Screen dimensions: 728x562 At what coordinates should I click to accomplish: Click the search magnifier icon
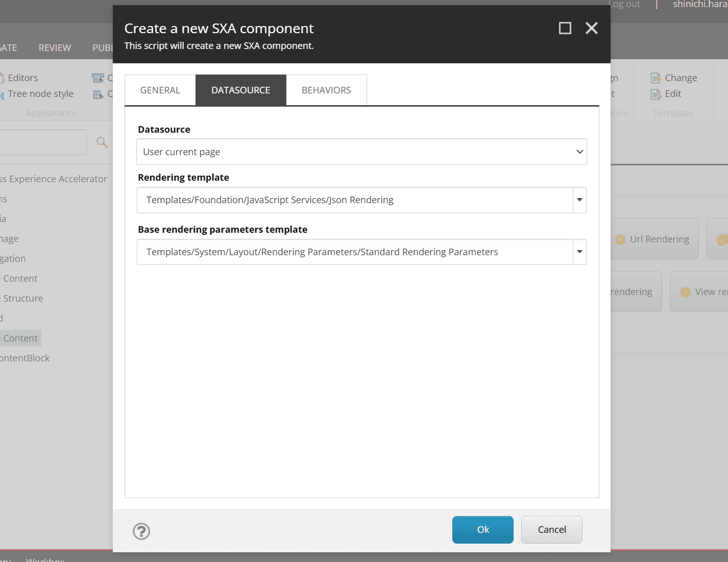click(102, 142)
